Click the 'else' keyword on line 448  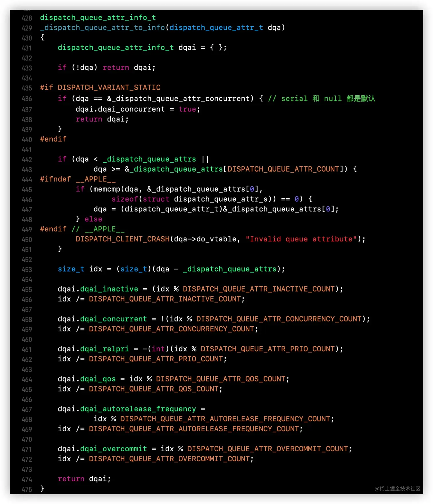click(93, 219)
